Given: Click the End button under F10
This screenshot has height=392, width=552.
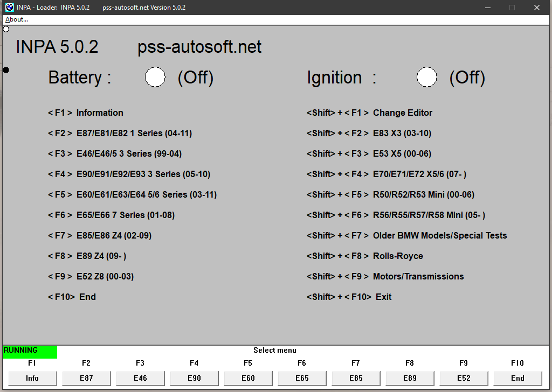Looking at the screenshot, I should pos(517,379).
